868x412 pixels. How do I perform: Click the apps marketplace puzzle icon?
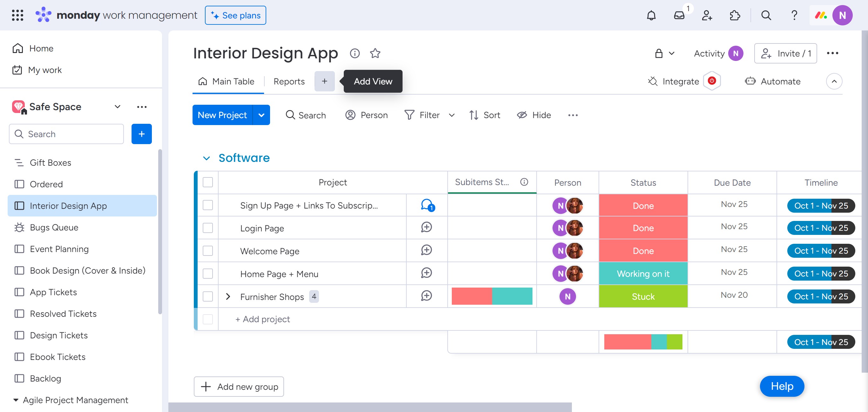tap(735, 16)
